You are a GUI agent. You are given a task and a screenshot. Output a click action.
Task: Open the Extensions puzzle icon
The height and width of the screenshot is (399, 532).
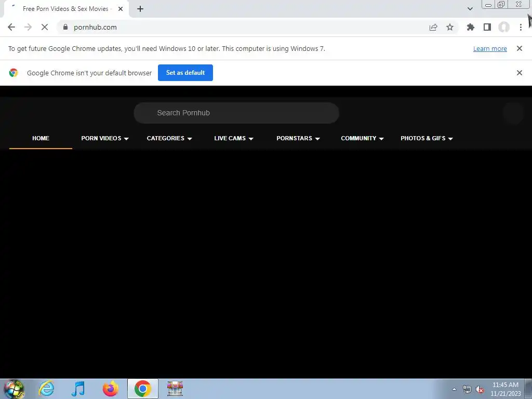pyautogui.click(x=471, y=27)
